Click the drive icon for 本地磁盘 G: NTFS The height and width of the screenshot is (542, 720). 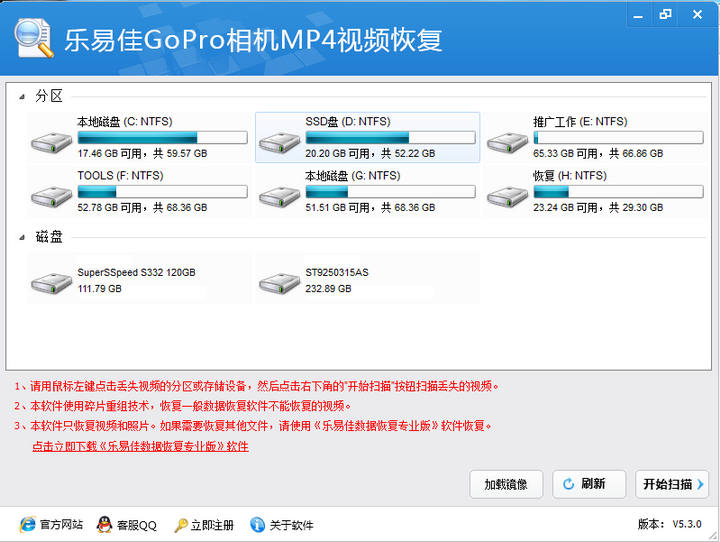(x=279, y=197)
